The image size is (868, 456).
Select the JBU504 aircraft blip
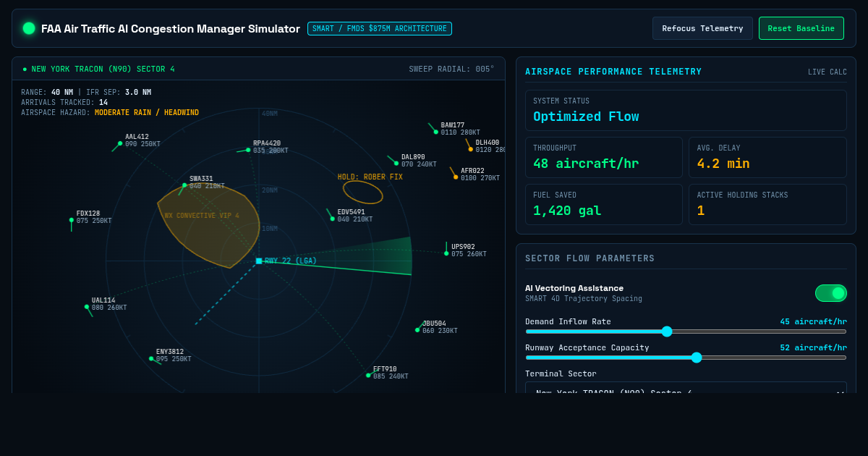417,330
